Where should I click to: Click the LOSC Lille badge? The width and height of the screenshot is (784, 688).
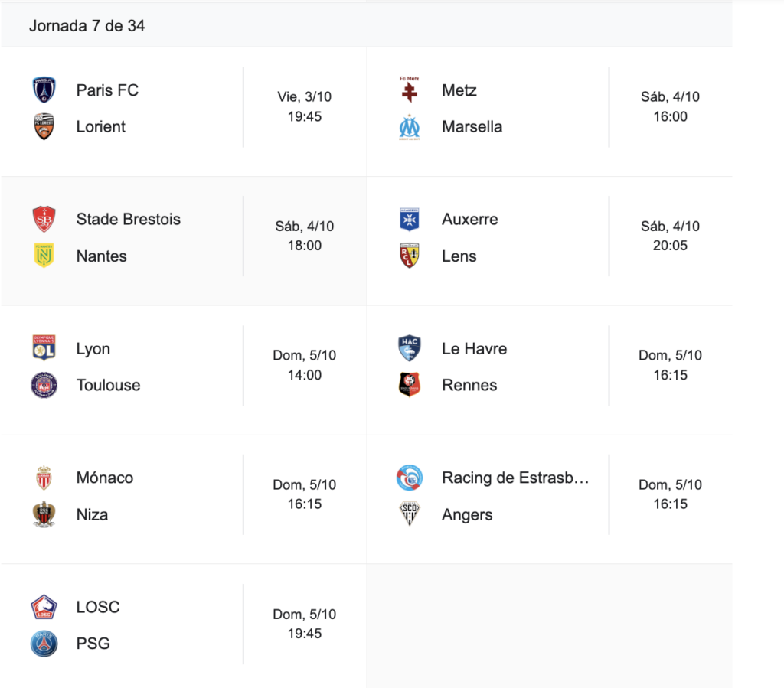(x=44, y=607)
